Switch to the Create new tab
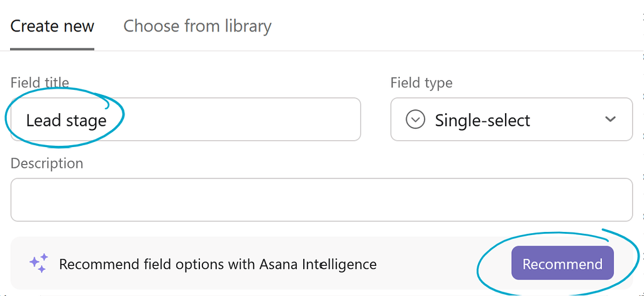This screenshot has height=296, width=644. [x=52, y=26]
